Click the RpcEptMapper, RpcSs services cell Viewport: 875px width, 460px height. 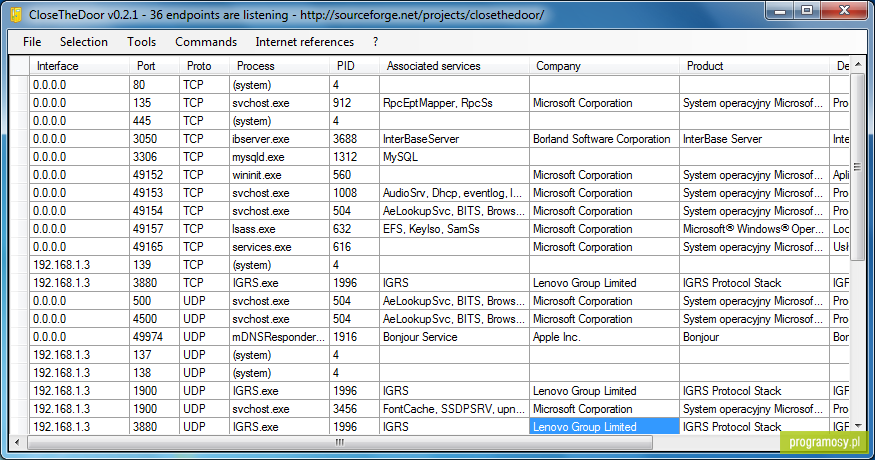tap(454, 103)
